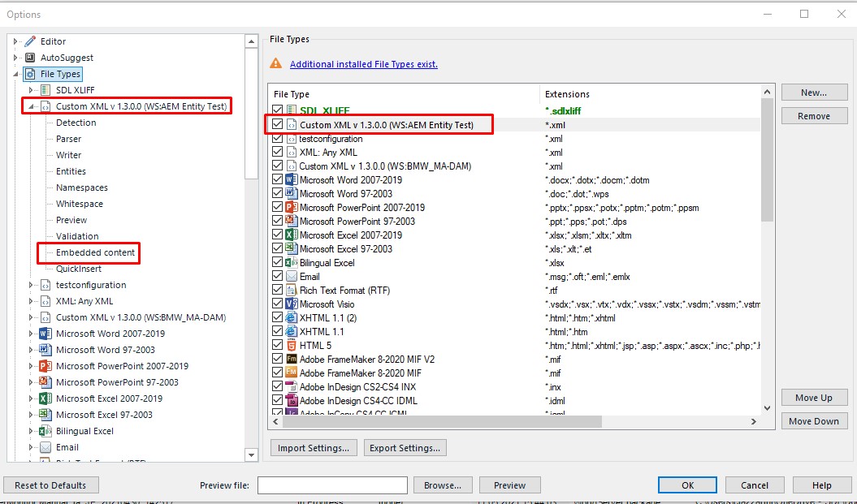
Task: Open the Detection settings page
Action: pyautogui.click(x=76, y=123)
